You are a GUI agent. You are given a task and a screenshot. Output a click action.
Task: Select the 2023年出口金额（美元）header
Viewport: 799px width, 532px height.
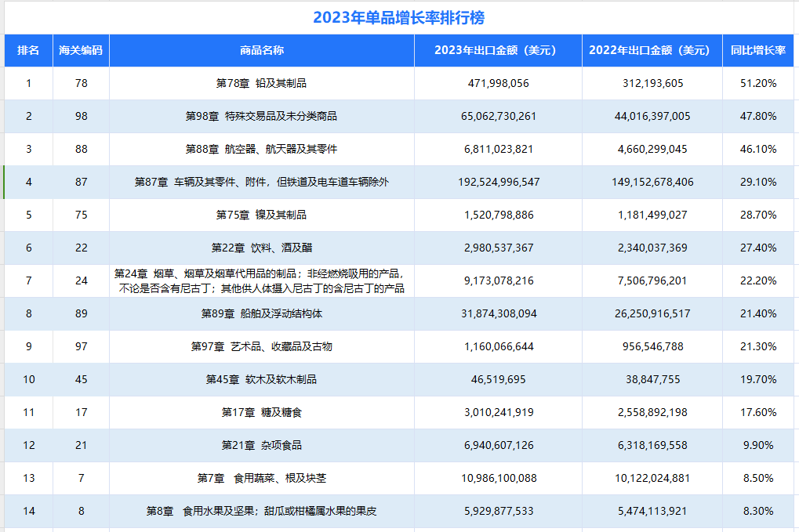pyautogui.click(x=497, y=50)
